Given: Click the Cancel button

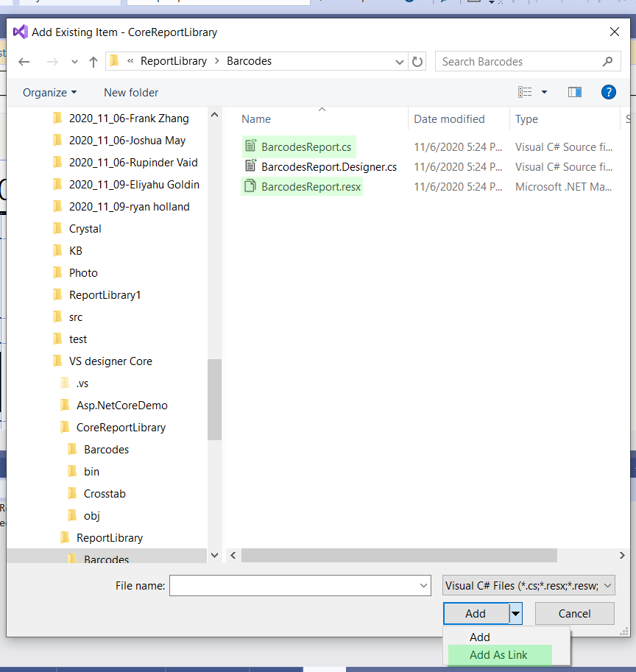Looking at the screenshot, I should (574, 612).
